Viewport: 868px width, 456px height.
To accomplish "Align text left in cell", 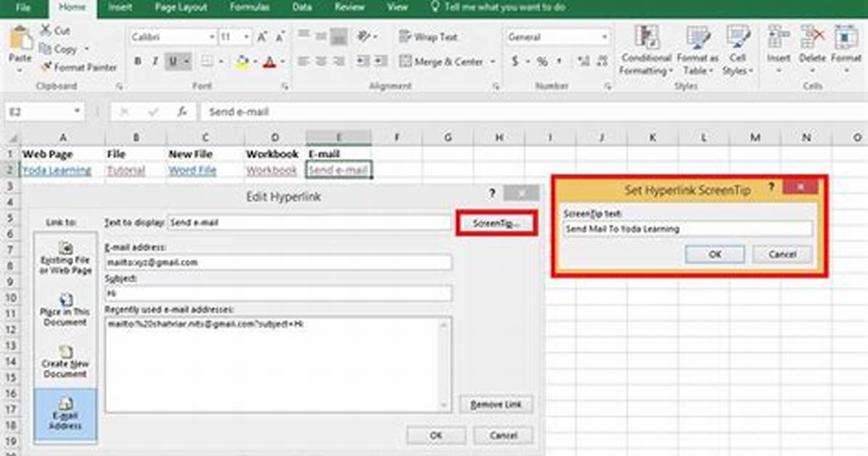I will click(303, 62).
